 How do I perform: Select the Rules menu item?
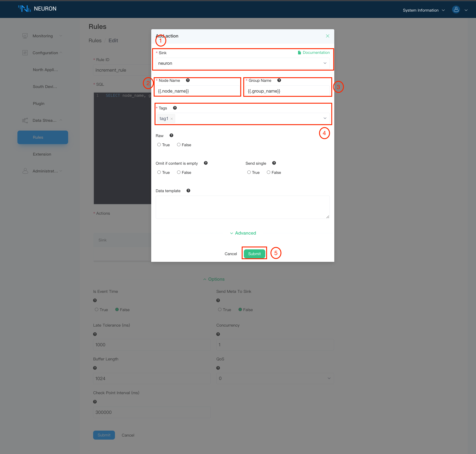point(43,137)
